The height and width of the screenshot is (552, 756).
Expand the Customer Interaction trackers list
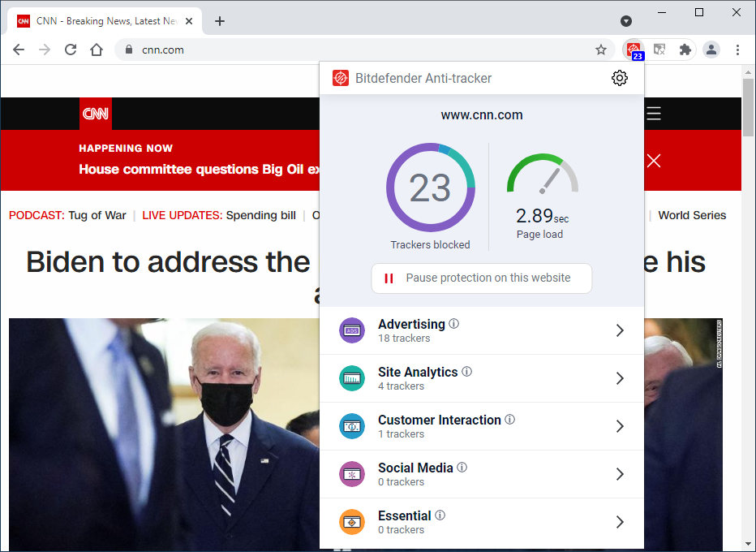[x=620, y=426]
